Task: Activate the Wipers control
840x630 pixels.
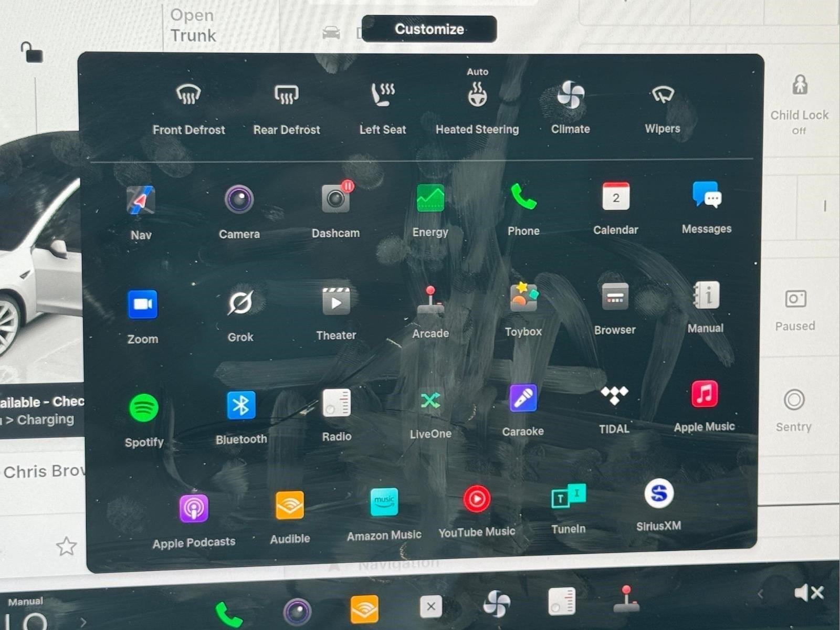Action: coord(663,94)
